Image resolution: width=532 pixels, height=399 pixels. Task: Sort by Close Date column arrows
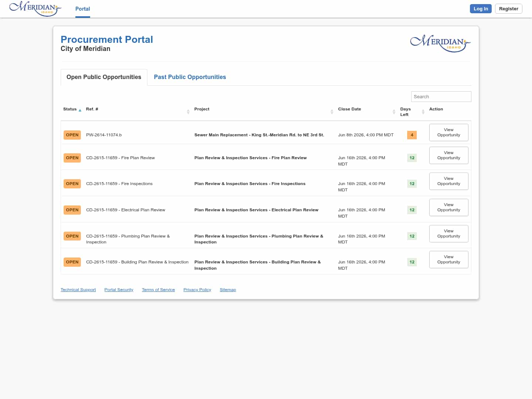[394, 112]
